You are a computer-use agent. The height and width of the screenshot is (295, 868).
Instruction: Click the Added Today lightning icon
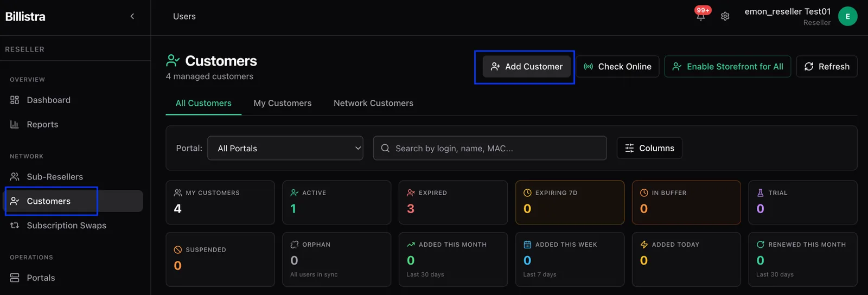click(x=644, y=245)
